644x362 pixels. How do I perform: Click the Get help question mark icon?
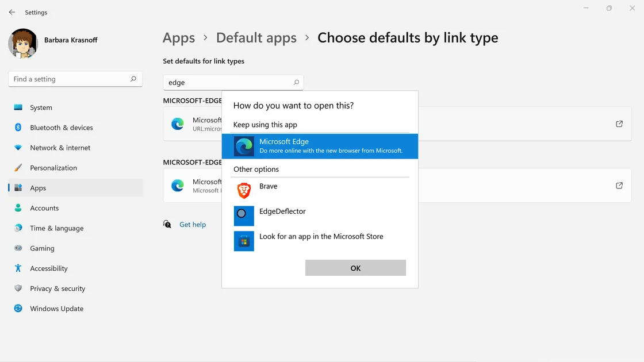pyautogui.click(x=167, y=224)
